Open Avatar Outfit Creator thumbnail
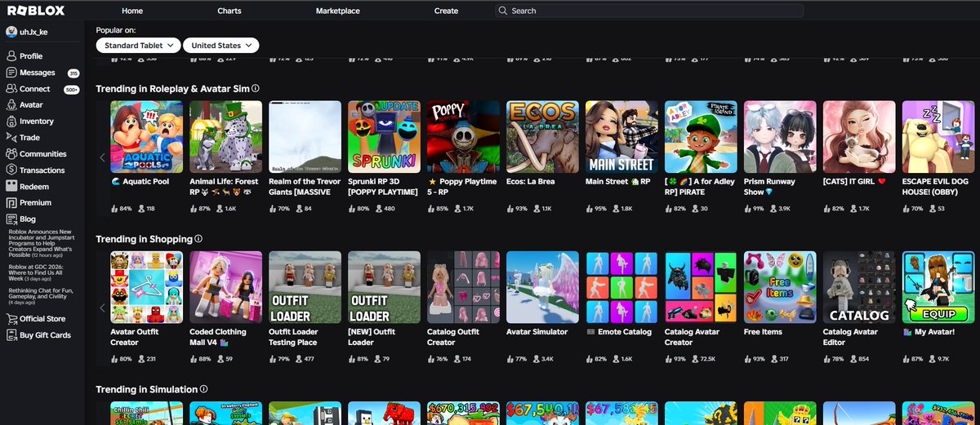Viewport: 980px width, 425px height. click(147, 287)
